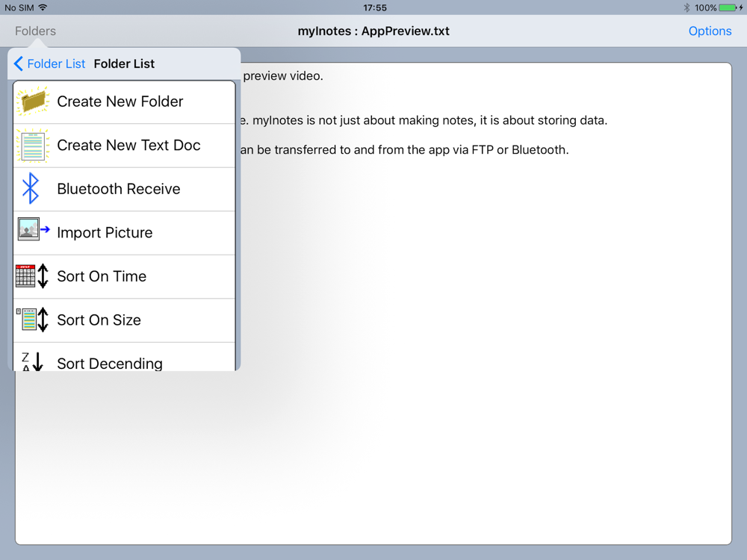Click the Create New Text Doc page icon
The image size is (747, 560).
[x=33, y=146]
